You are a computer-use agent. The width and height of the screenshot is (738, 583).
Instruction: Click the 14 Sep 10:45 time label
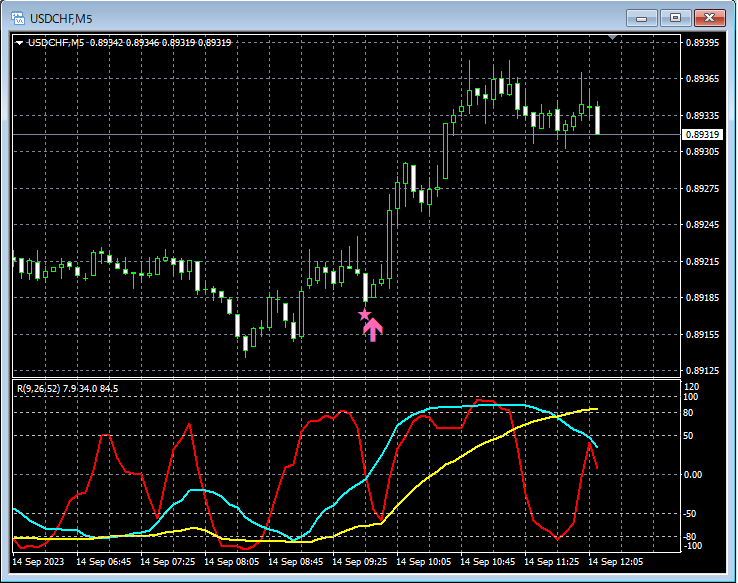pyautogui.click(x=488, y=562)
